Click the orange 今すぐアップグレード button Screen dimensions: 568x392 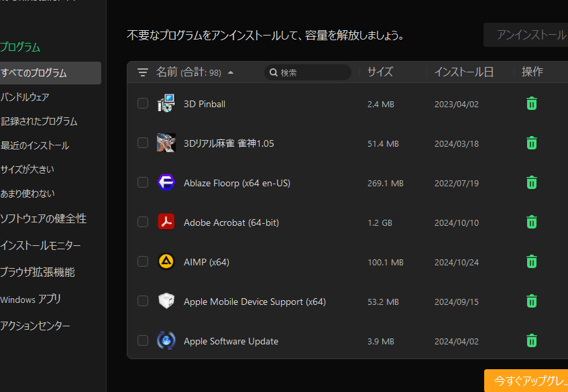point(528,381)
